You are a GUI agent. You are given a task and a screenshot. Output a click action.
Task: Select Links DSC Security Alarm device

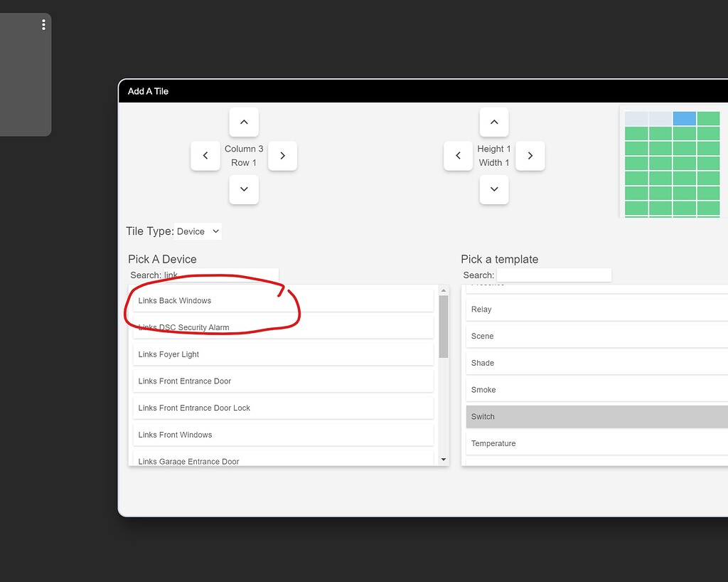(283, 327)
